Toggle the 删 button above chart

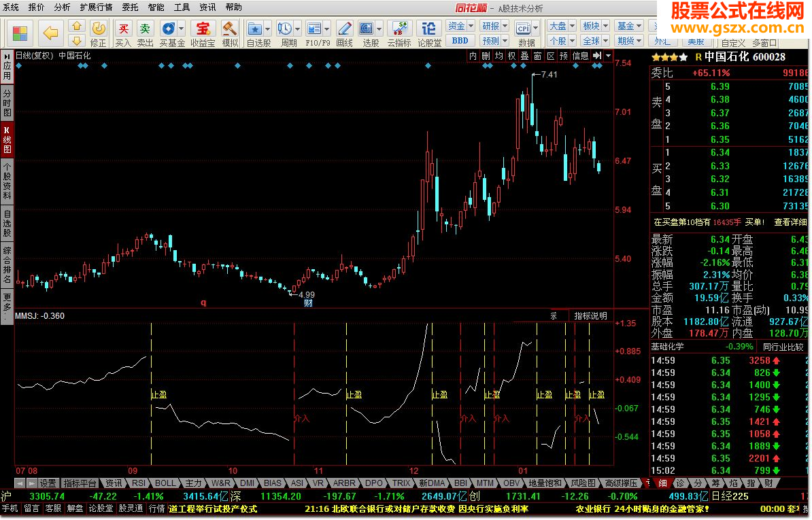click(486, 56)
